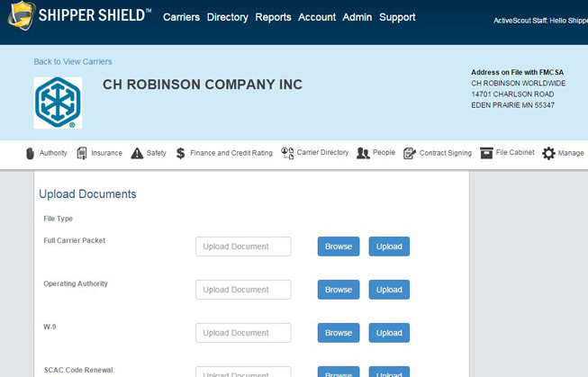Click the People icon

[x=363, y=153]
